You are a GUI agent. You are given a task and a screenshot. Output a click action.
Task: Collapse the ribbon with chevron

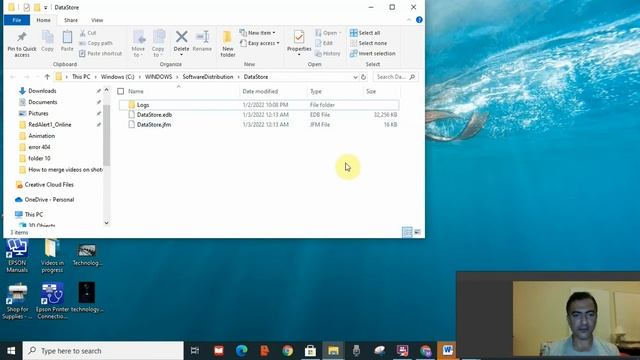tap(409, 20)
